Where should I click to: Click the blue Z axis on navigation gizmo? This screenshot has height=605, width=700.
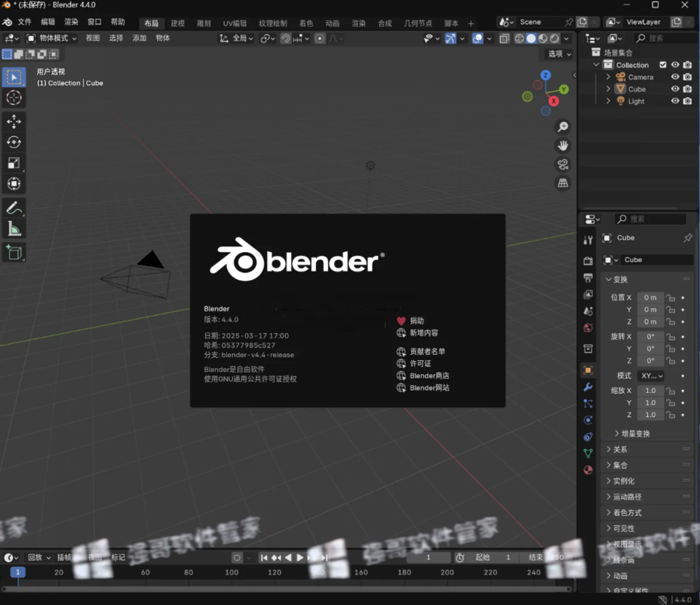point(545,75)
